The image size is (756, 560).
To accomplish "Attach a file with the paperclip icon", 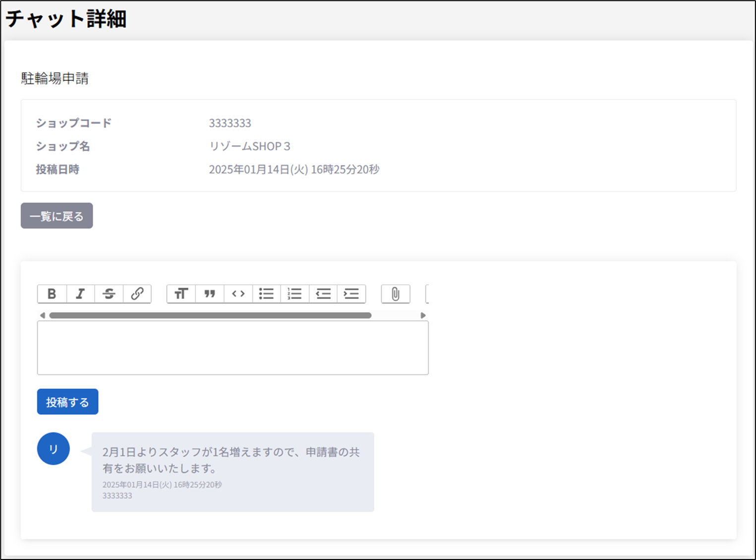I will (x=395, y=294).
